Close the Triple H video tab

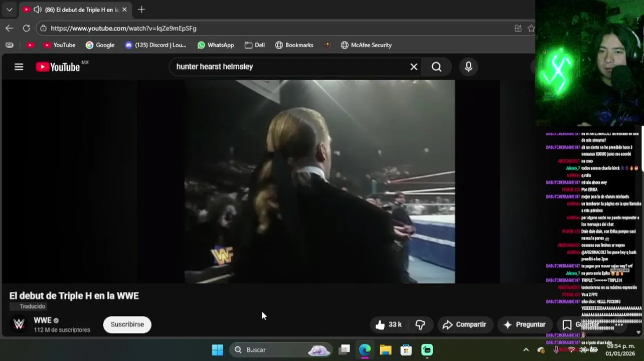click(124, 10)
